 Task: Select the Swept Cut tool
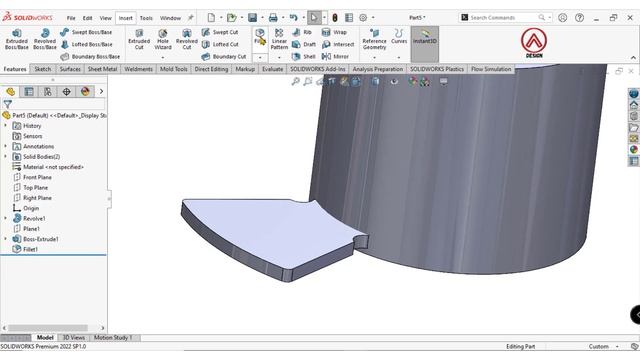pyautogui.click(x=220, y=32)
